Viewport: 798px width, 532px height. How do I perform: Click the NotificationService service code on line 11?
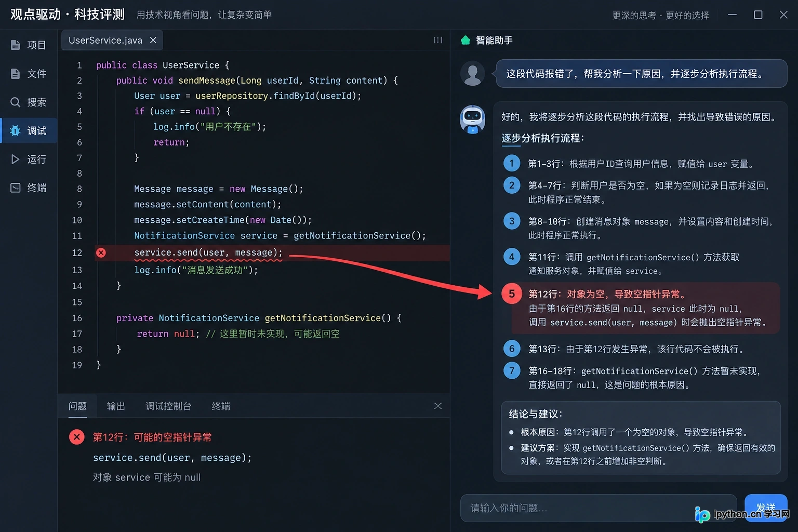pyautogui.click(x=280, y=236)
